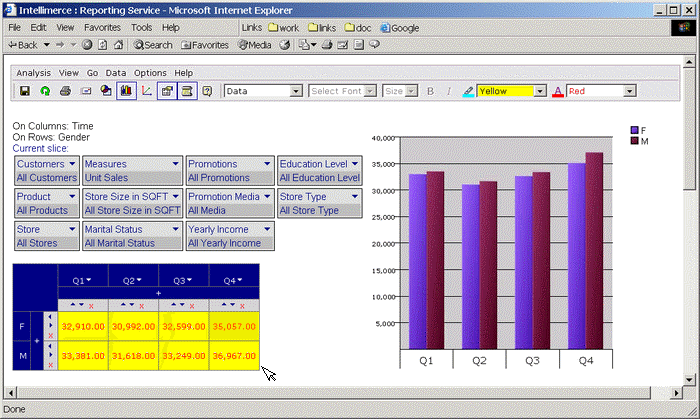The width and height of the screenshot is (700, 419).
Task: Click the plus under the quarter headers
Action: (x=158, y=293)
